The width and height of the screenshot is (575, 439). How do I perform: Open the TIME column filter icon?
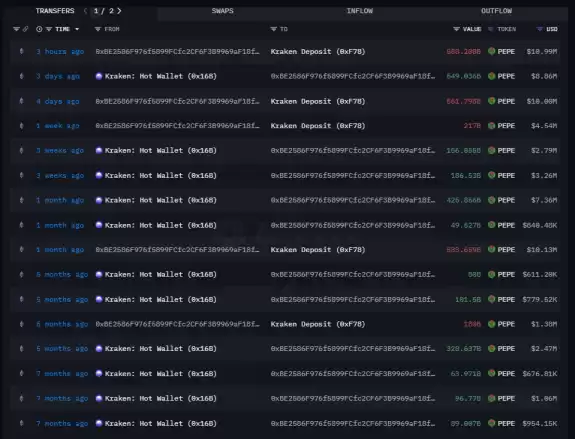click(49, 29)
